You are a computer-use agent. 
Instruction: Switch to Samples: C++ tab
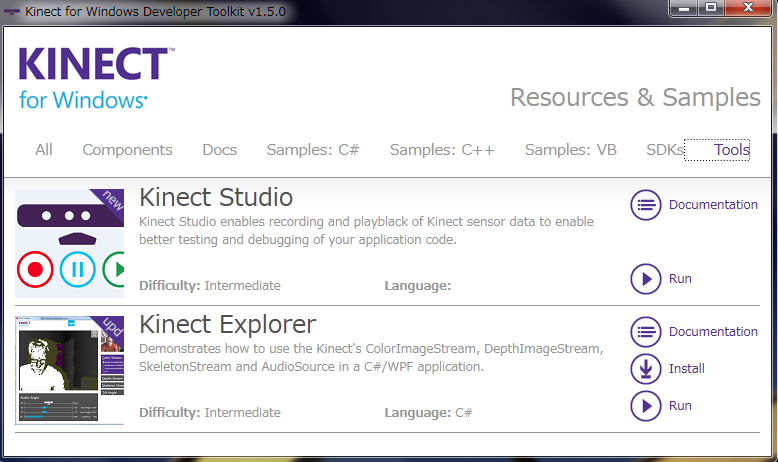[x=442, y=150]
